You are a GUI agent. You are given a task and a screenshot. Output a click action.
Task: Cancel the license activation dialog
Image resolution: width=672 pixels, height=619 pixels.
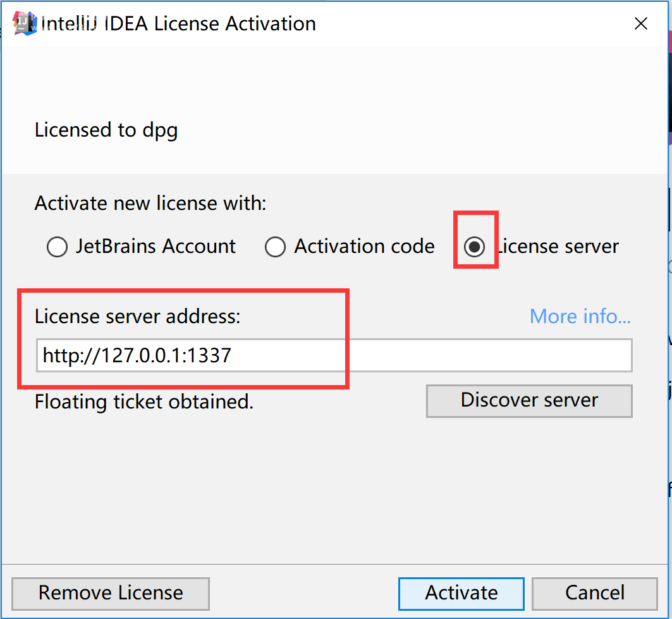pos(595,593)
